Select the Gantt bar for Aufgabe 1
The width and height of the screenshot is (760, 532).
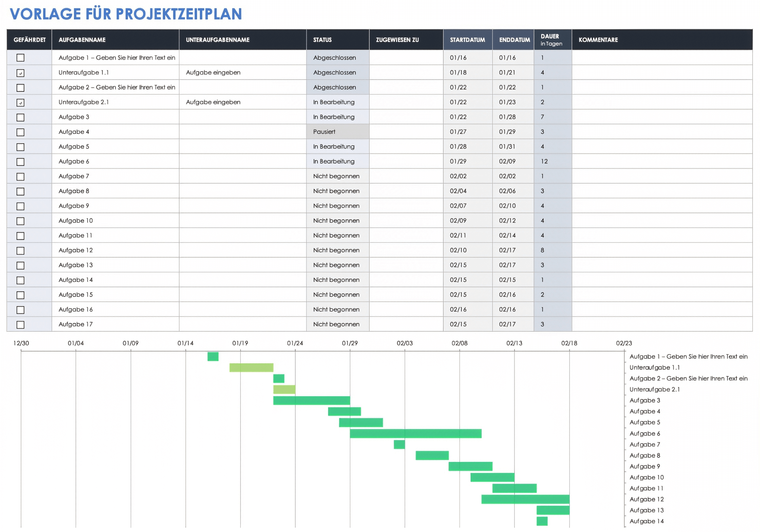[213, 357]
